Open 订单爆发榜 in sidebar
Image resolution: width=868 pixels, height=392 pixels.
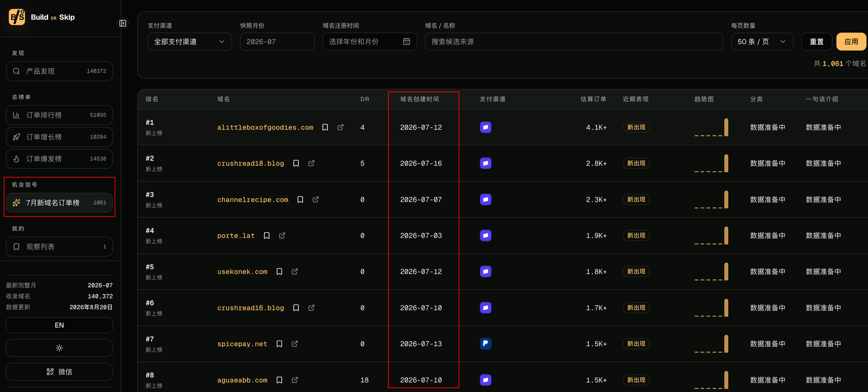click(x=59, y=159)
